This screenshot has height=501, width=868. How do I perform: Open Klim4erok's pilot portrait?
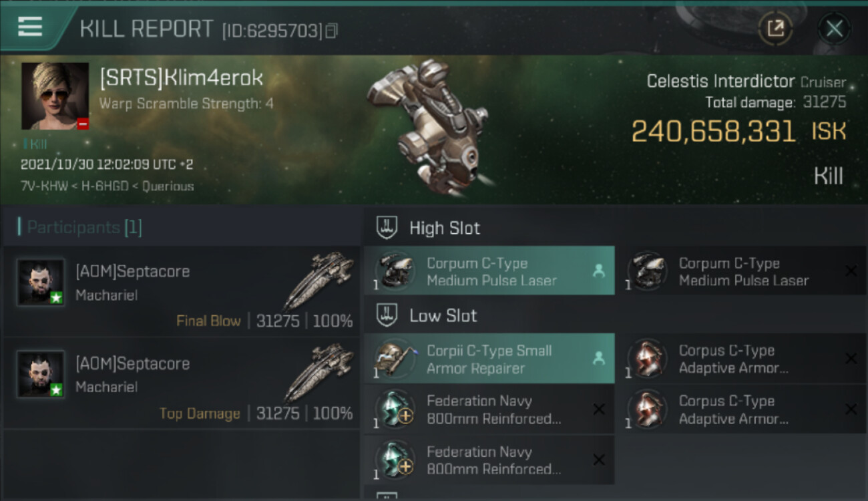55,96
